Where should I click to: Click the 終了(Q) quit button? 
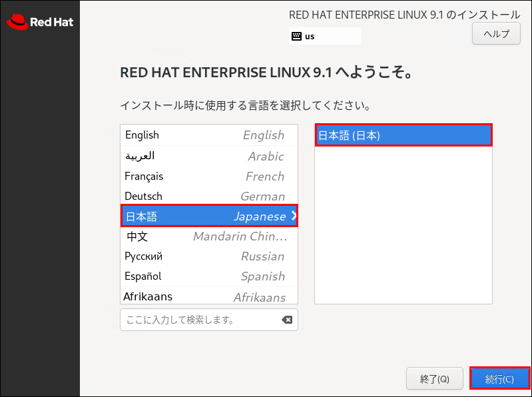[435, 378]
